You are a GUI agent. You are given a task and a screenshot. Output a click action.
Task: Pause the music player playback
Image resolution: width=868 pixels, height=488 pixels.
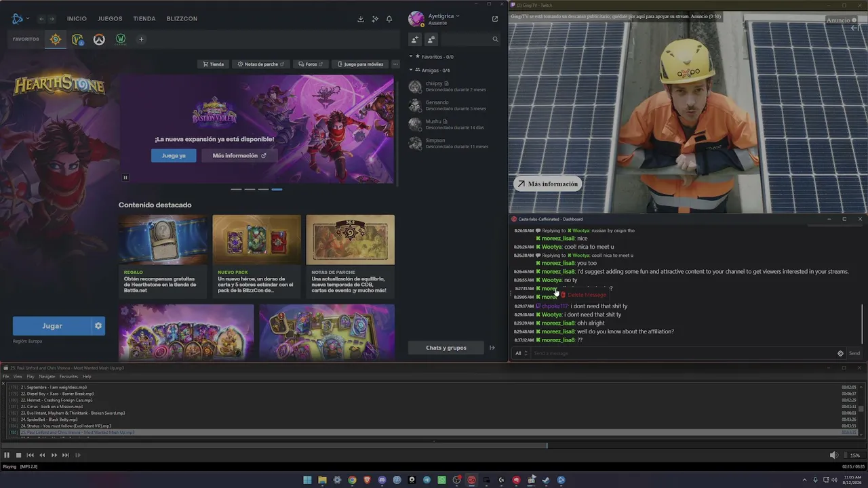click(x=7, y=455)
